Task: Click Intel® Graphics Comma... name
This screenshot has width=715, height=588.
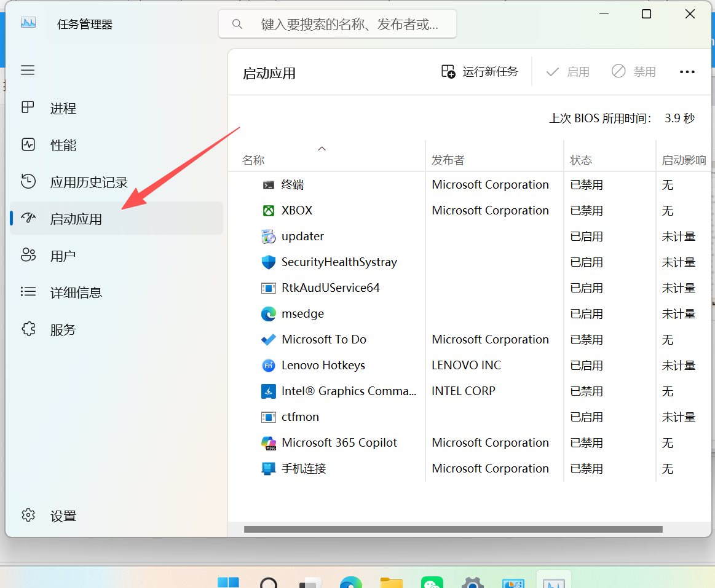Action: tap(349, 391)
